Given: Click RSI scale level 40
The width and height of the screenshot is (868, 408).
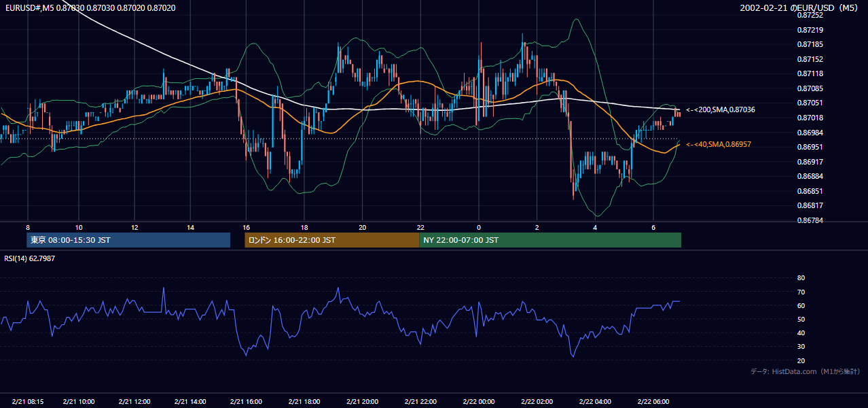Looking at the screenshot, I should click(801, 333).
